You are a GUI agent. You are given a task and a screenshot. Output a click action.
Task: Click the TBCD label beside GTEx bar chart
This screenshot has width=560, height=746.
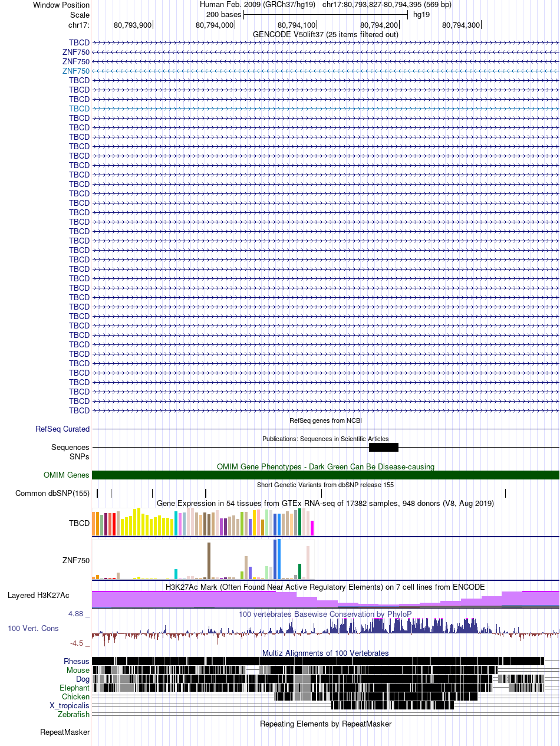[79, 523]
